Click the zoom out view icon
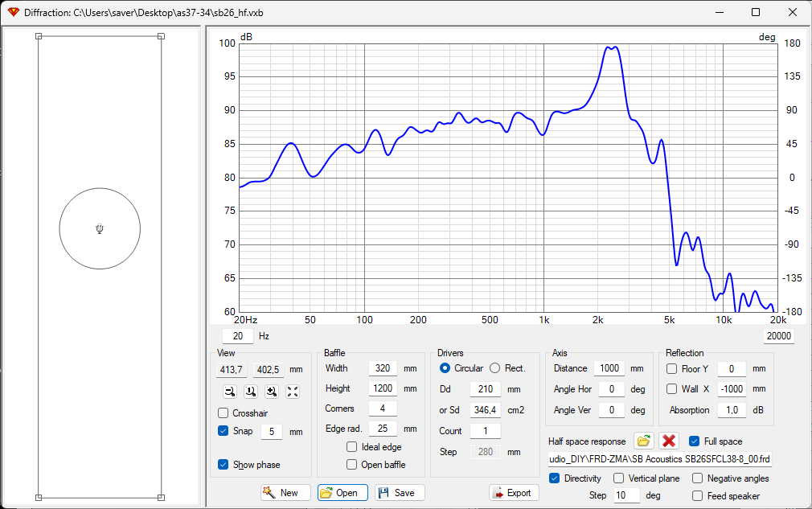 230,392
